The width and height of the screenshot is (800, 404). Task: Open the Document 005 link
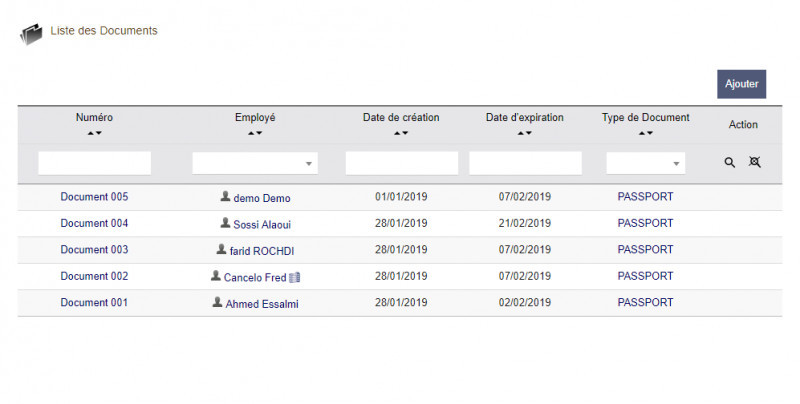(94, 197)
